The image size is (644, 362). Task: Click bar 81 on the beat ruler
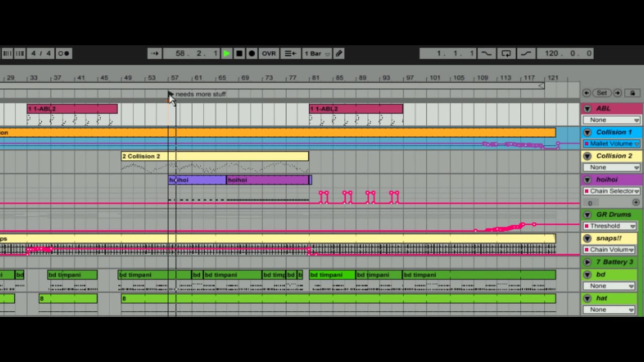click(x=315, y=78)
